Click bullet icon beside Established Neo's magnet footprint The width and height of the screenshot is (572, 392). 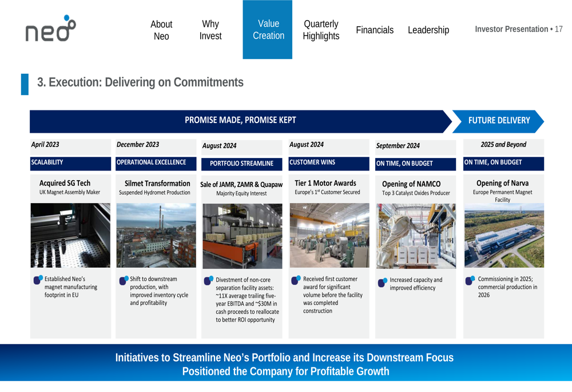click(x=38, y=280)
